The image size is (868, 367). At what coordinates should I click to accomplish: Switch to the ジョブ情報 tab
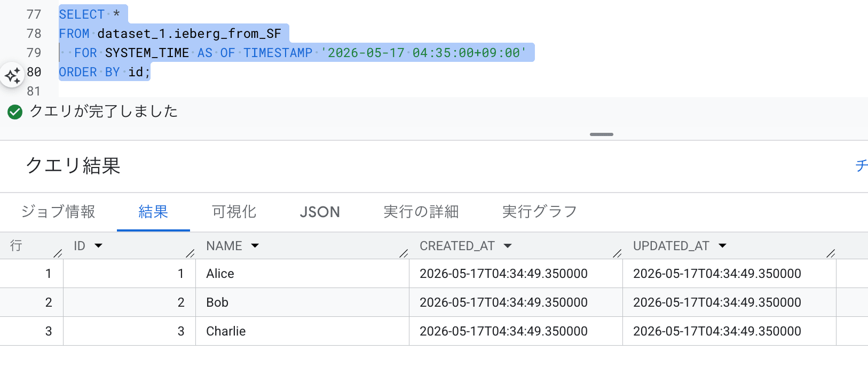point(58,212)
